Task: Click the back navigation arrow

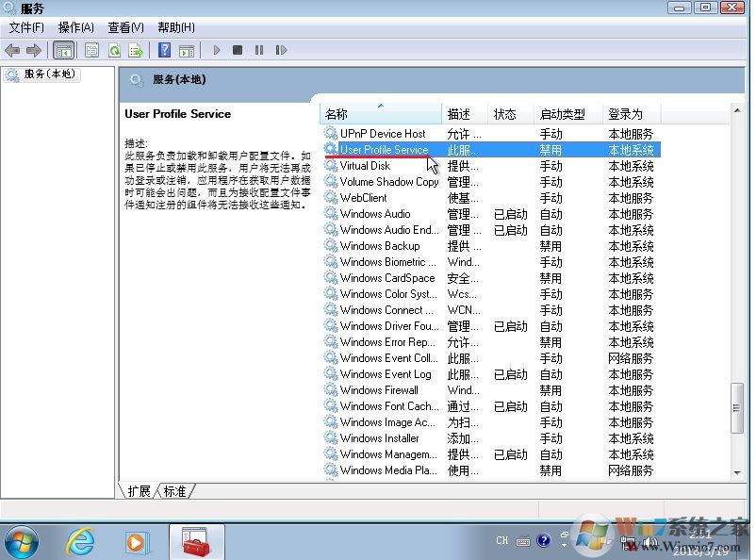Action: (x=13, y=50)
